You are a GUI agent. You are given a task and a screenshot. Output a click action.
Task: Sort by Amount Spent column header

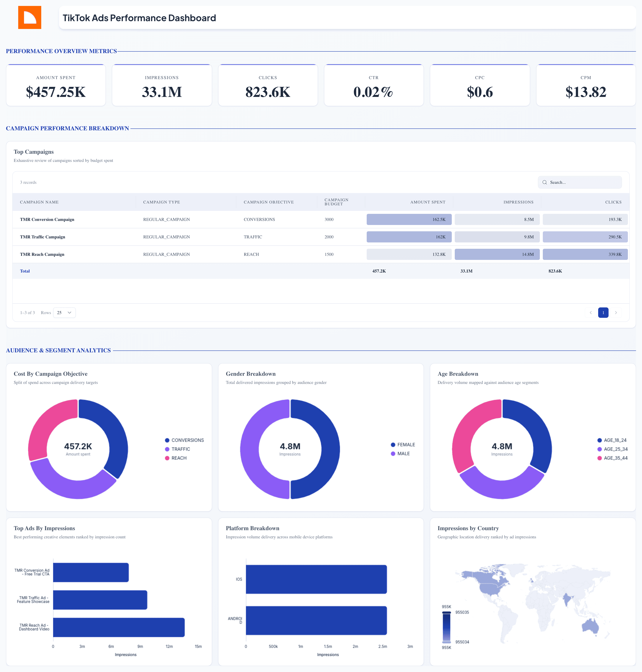(x=428, y=202)
